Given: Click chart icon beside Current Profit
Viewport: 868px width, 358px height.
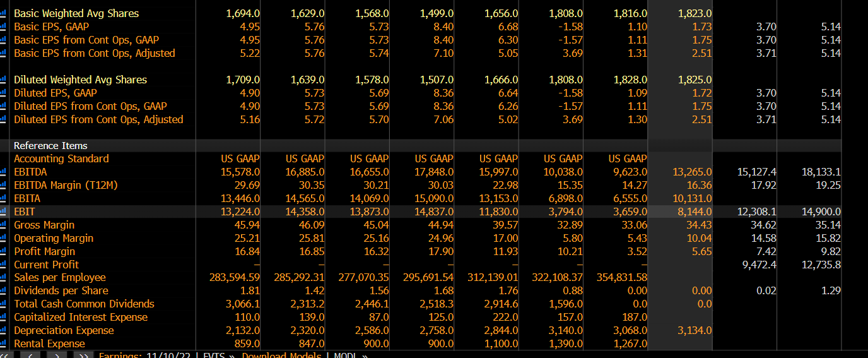Looking at the screenshot, I should click(3, 265).
